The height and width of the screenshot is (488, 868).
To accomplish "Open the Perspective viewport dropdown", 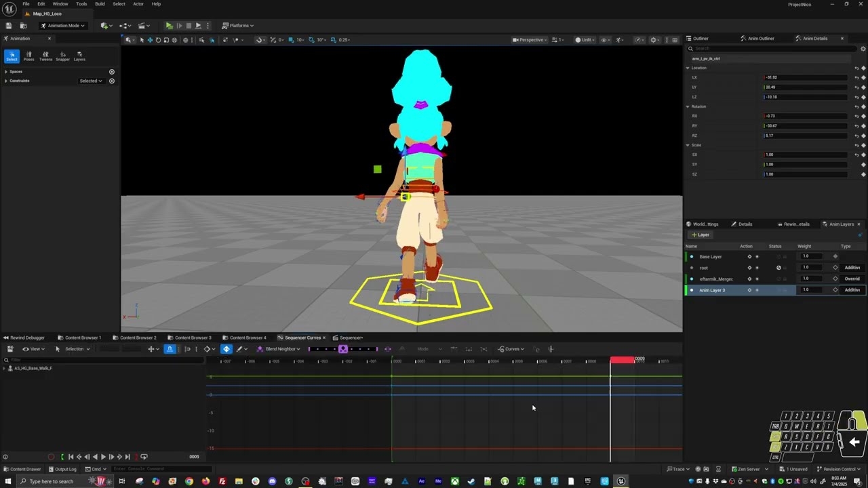I will [529, 40].
